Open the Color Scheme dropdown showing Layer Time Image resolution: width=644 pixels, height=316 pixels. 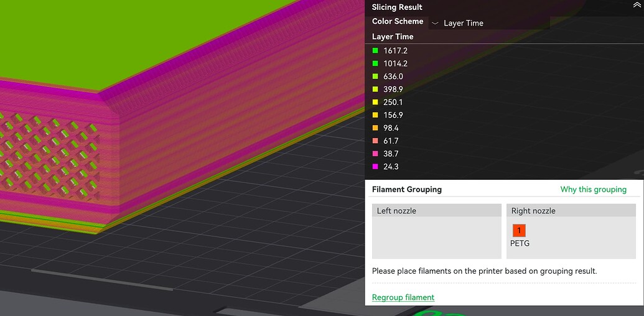tap(488, 23)
